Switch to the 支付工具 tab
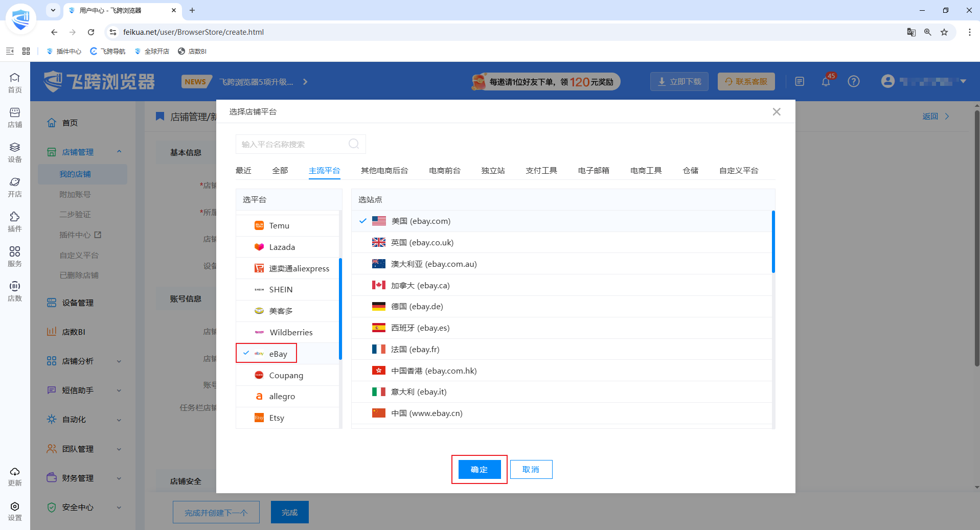The width and height of the screenshot is (980, 530). click(x=541, y=170)
